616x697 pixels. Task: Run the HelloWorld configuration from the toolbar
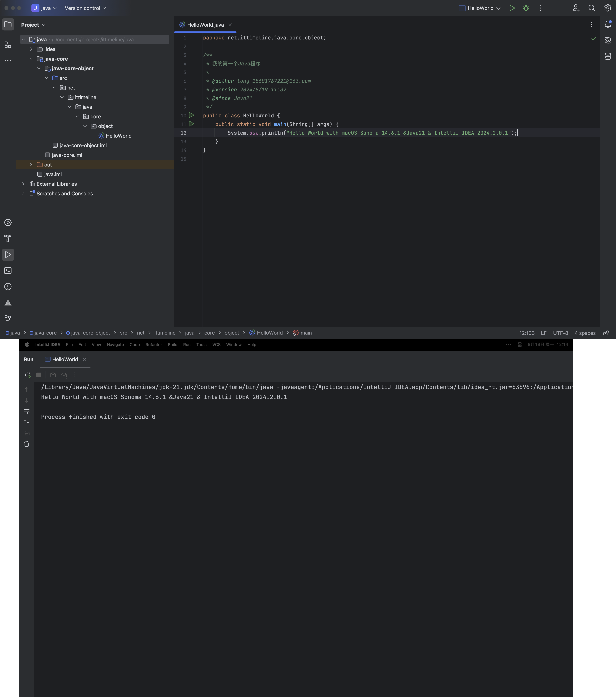(512, 8)
